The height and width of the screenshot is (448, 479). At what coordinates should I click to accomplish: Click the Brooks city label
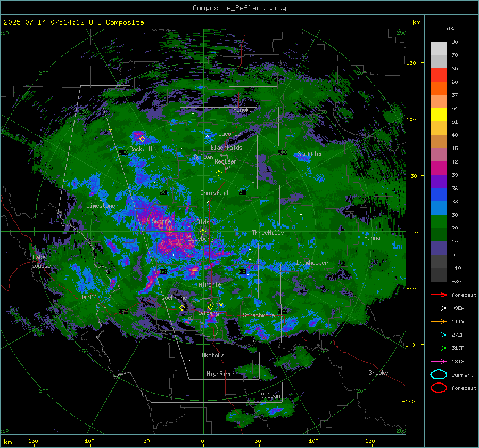pos(378,373)
